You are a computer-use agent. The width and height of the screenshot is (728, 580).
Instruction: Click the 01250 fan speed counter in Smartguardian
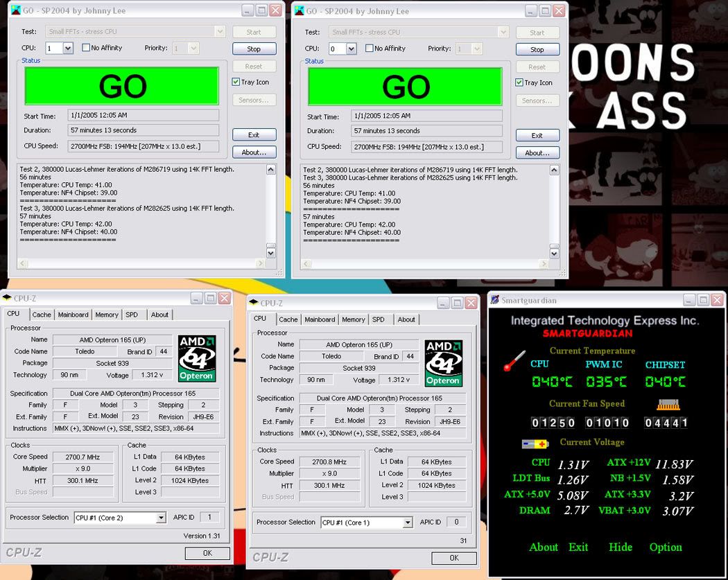click(x=553, y=422)
